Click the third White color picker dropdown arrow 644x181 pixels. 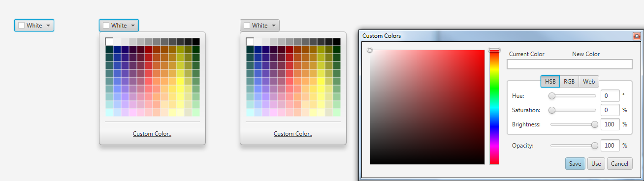[x=274, y=26]
